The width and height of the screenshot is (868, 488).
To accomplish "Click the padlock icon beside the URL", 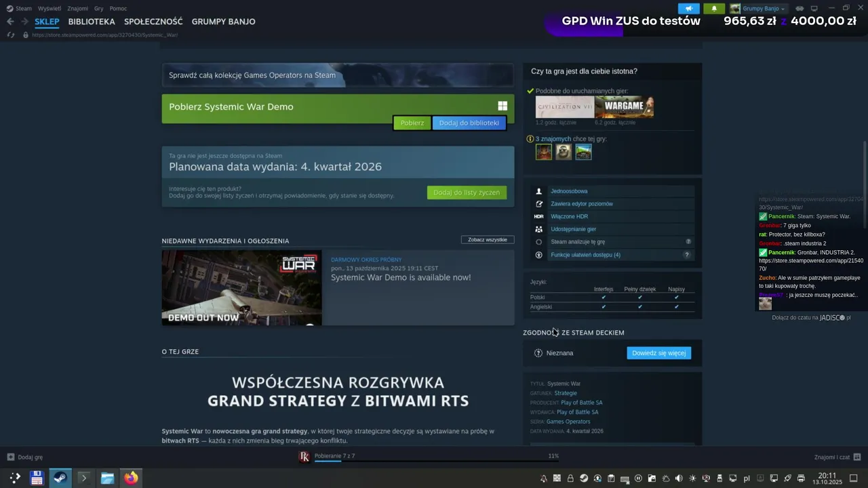I will tap(26, 35).
